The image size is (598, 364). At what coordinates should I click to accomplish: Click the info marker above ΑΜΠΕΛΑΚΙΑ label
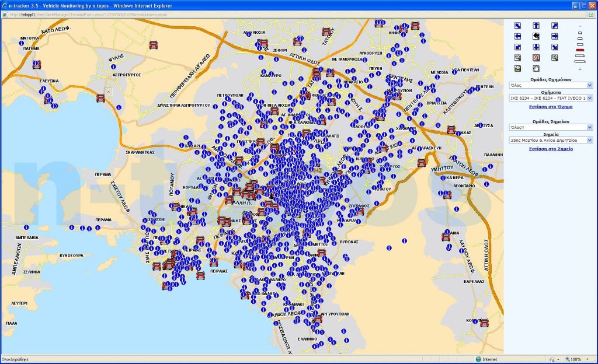click(x=26, y=228)
